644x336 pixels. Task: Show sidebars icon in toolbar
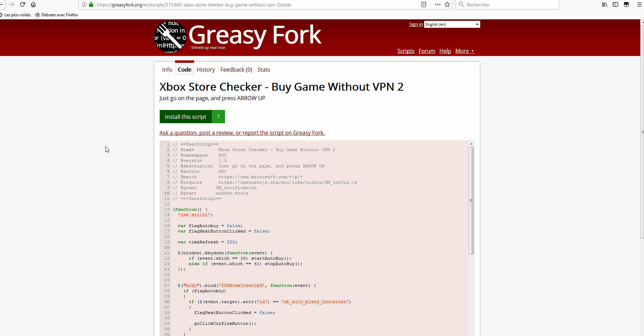point(615,4)
